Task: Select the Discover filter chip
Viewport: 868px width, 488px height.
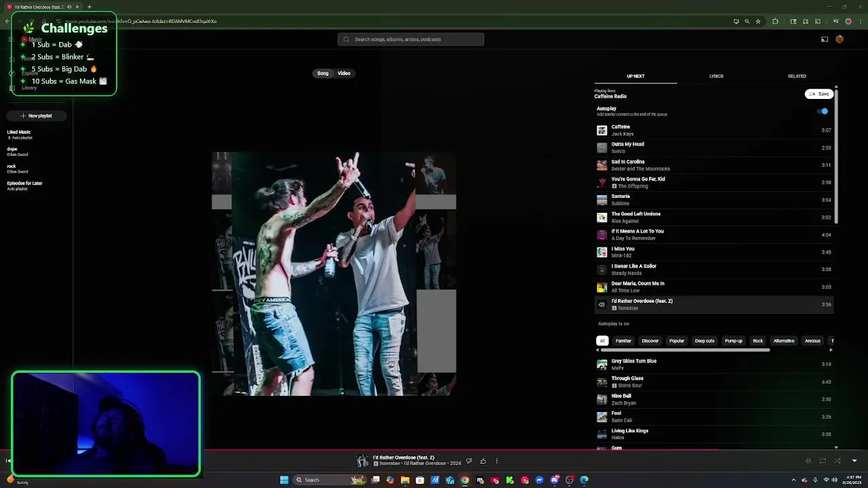Action: pyautogui.click(x=650, y=341)
